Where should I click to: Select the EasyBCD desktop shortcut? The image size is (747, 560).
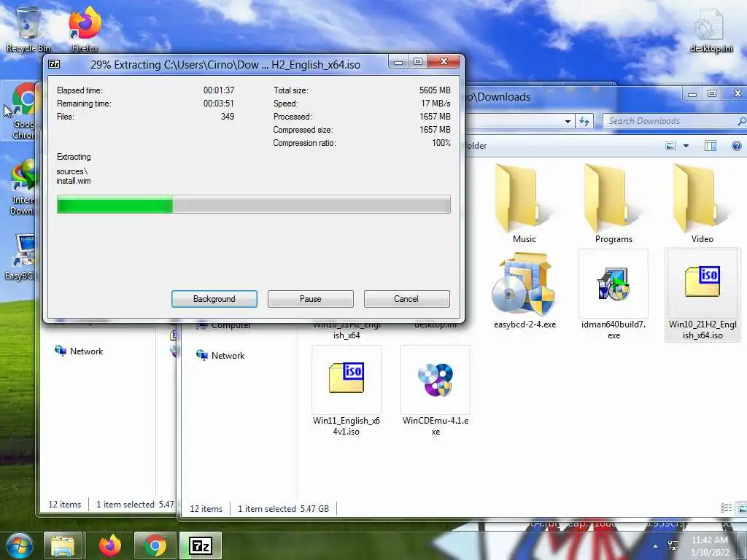(x=21, y=257)
